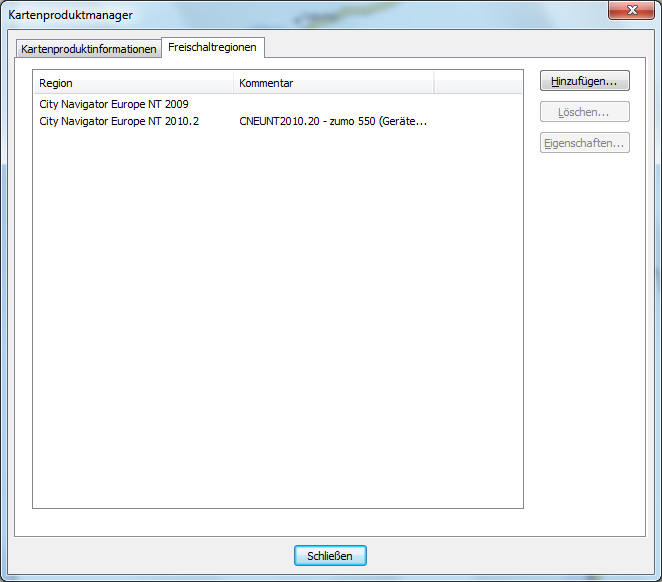The width and height of the screenshot is (662, 582).
Task: Sort by the Region column header
Action: coord(133,83)
